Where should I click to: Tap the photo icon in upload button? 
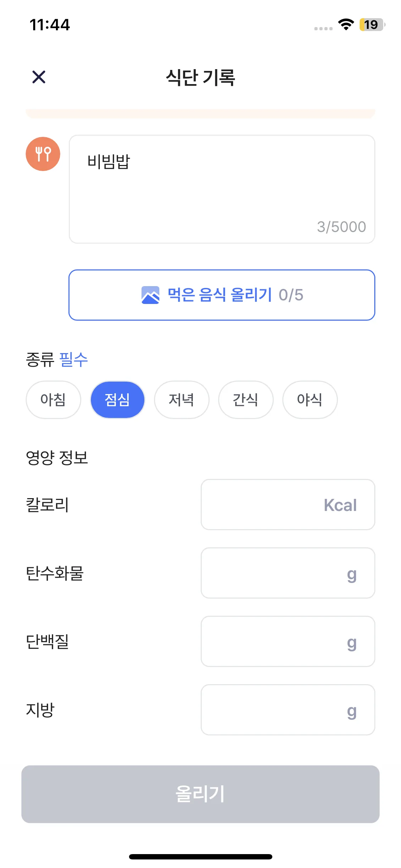tap(150, 295)
